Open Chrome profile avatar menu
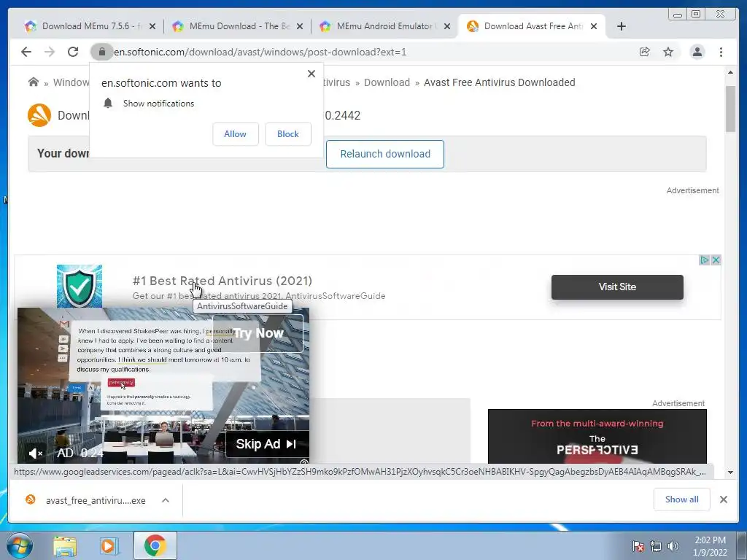 pos(697,52)
